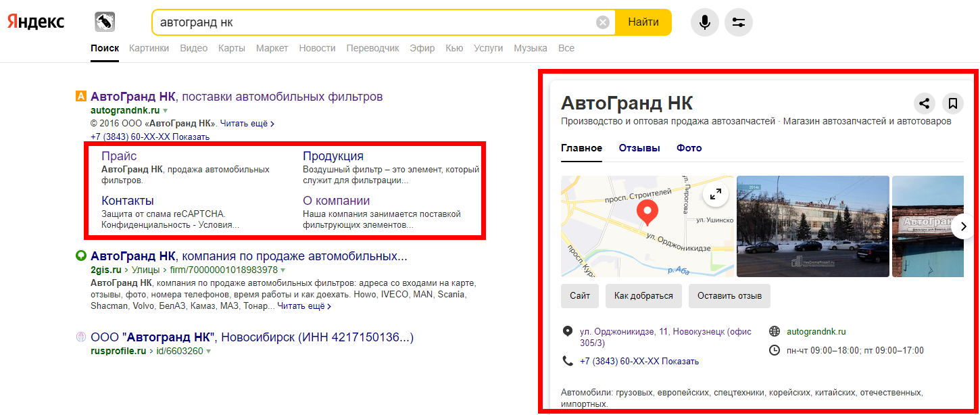This screenshot has width=980, height=415.
Task: Click the Как добраться button
Action: tap(643, 296)
